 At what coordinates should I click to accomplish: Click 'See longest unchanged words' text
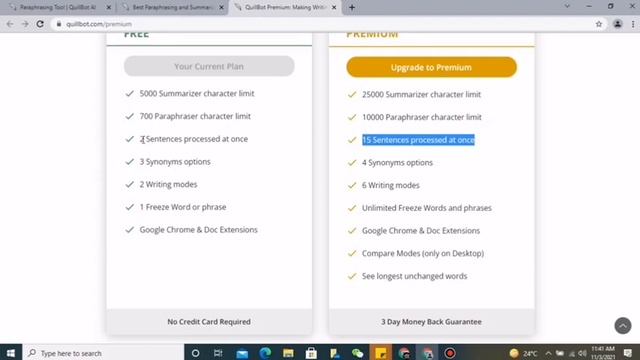(x=414, y=276)
